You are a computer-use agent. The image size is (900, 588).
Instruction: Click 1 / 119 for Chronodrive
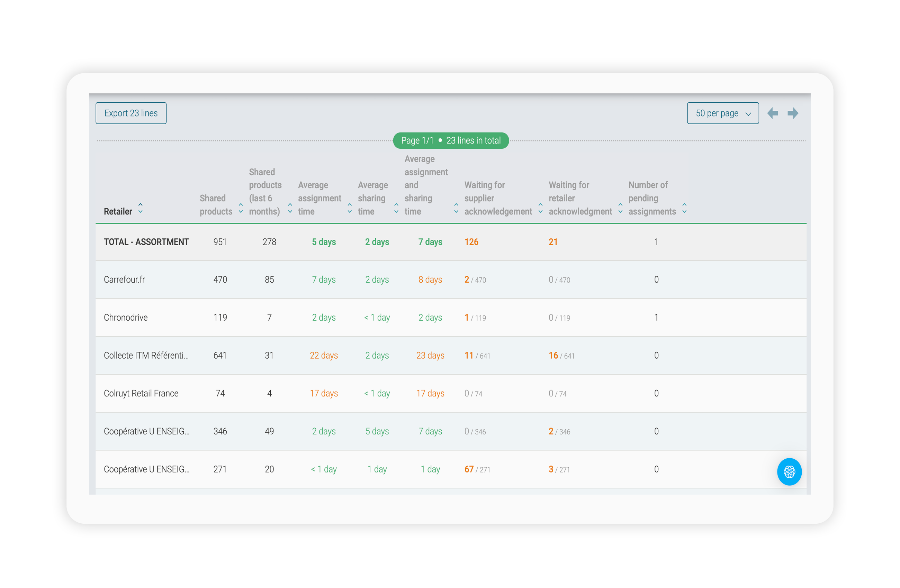[x=475, y=318]
